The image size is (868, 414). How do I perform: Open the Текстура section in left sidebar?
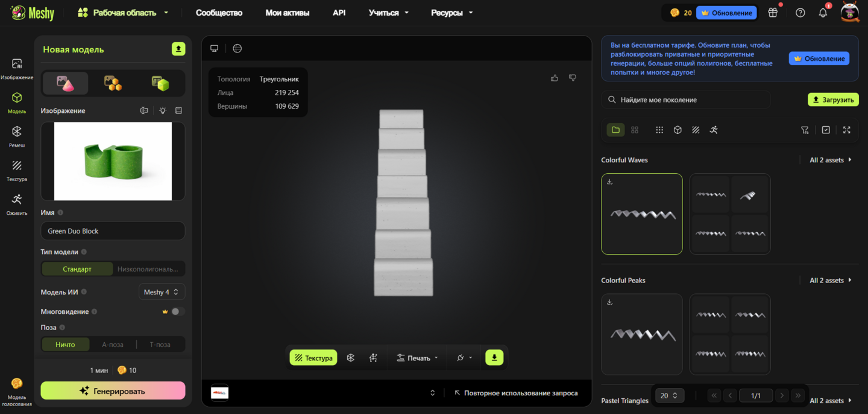(x=17, y=170)
